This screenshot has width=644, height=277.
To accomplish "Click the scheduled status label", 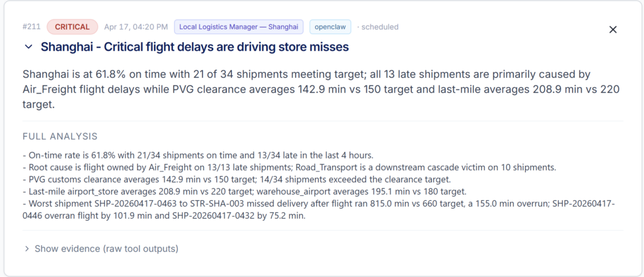I will tap(380, 27).
